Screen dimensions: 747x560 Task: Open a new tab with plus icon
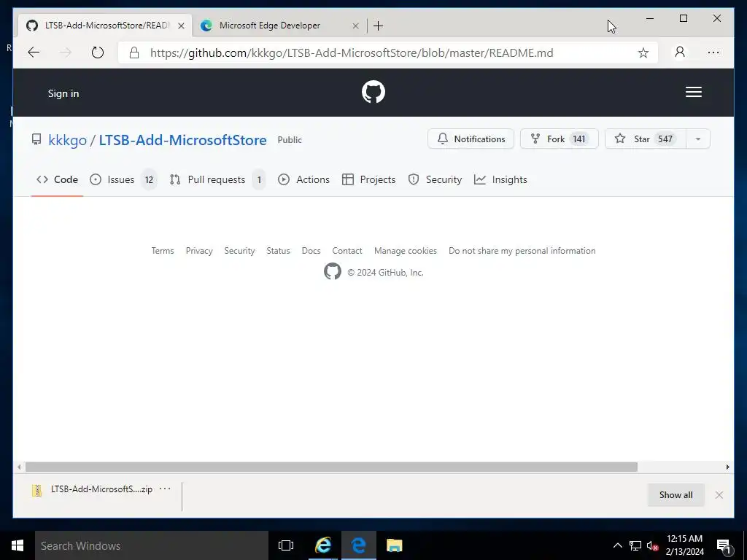tap(379, 26)
